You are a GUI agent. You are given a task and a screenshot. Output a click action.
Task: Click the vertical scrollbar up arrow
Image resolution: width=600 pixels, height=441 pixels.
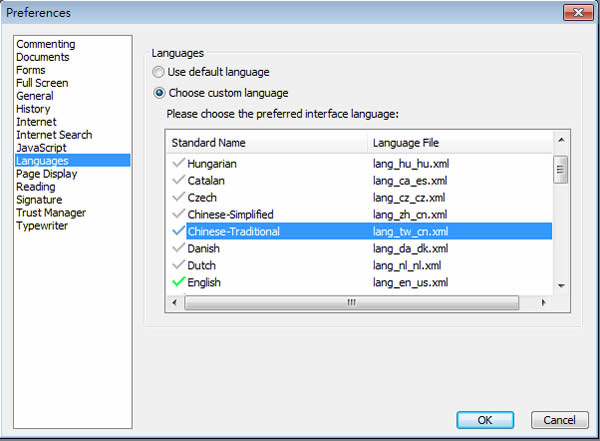coord(561,140)
